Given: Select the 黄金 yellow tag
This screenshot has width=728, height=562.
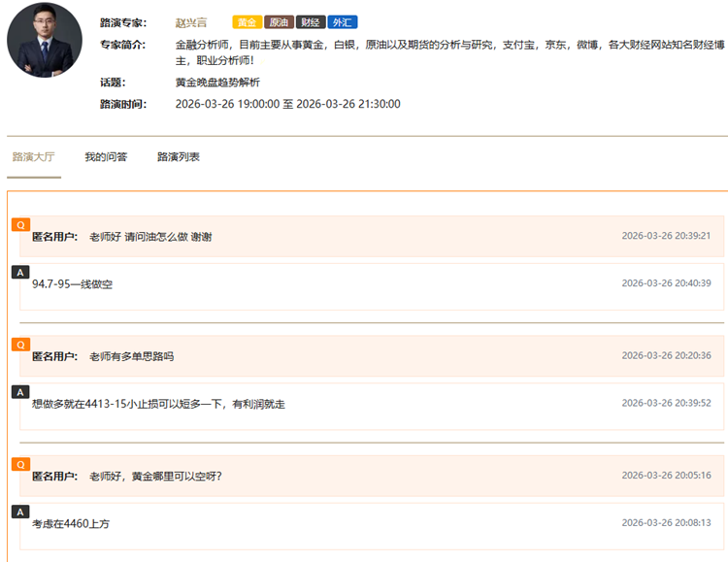Looking at the screenshot, I should (x=248, y=21).
